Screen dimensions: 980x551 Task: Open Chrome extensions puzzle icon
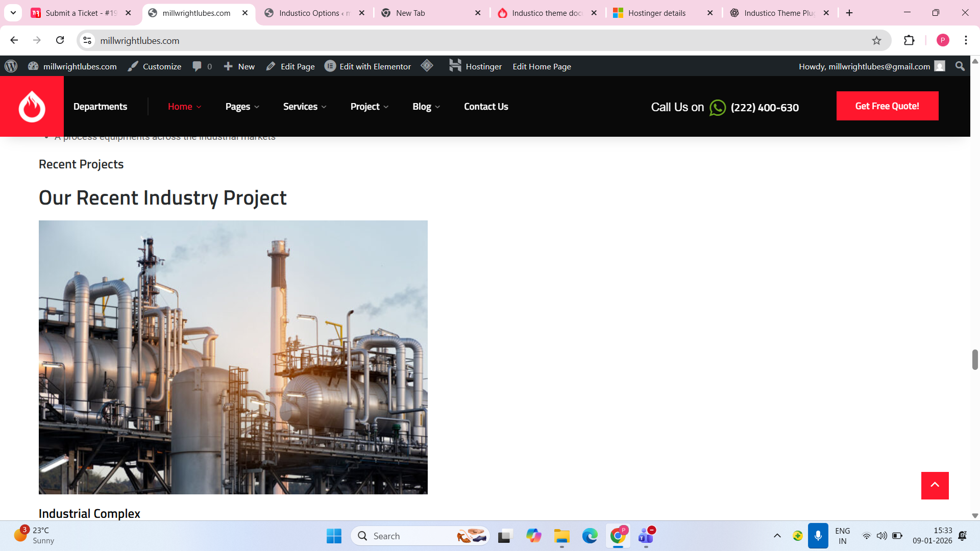pyautogui.click(x=909, y=40)
